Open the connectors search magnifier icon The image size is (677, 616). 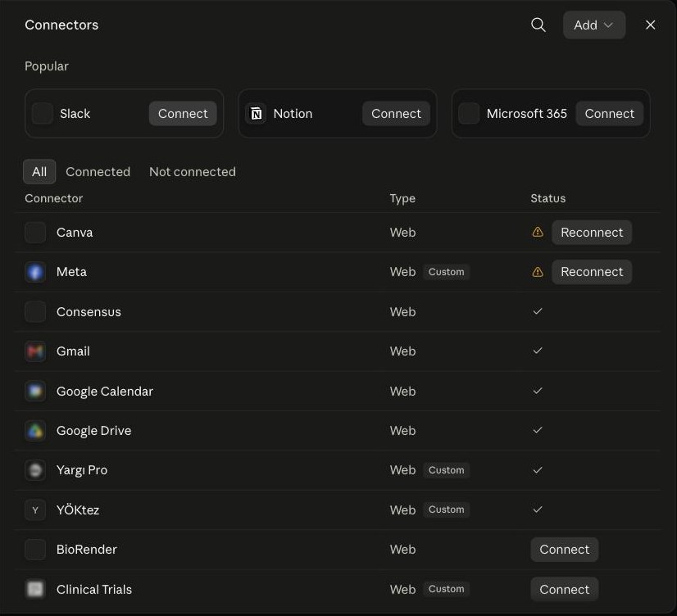coord(538,25)
